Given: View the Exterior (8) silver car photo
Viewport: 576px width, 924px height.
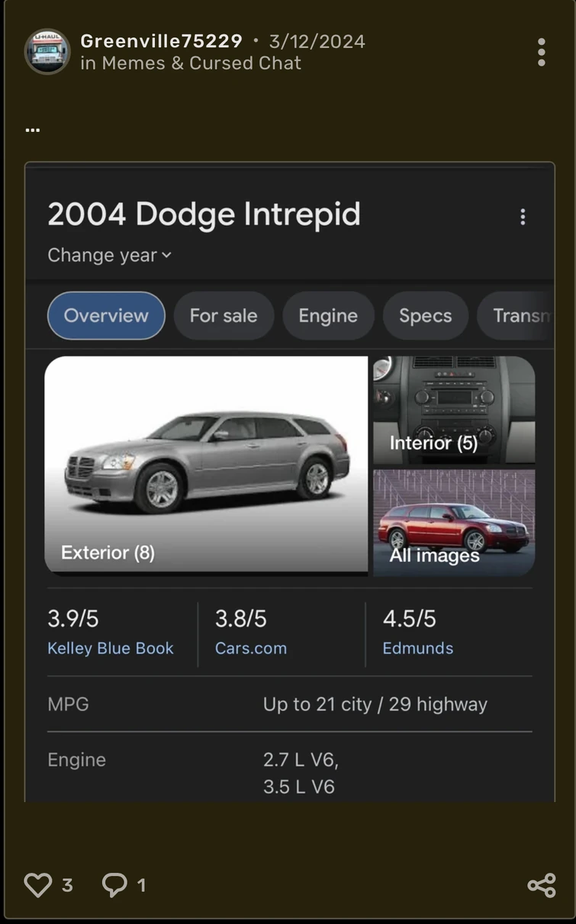Looking at the screenshot, I should (206, 464).
